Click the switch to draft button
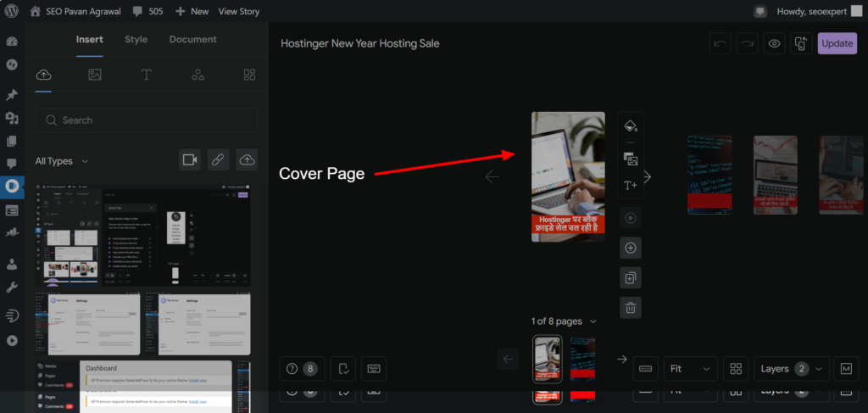 802,44
